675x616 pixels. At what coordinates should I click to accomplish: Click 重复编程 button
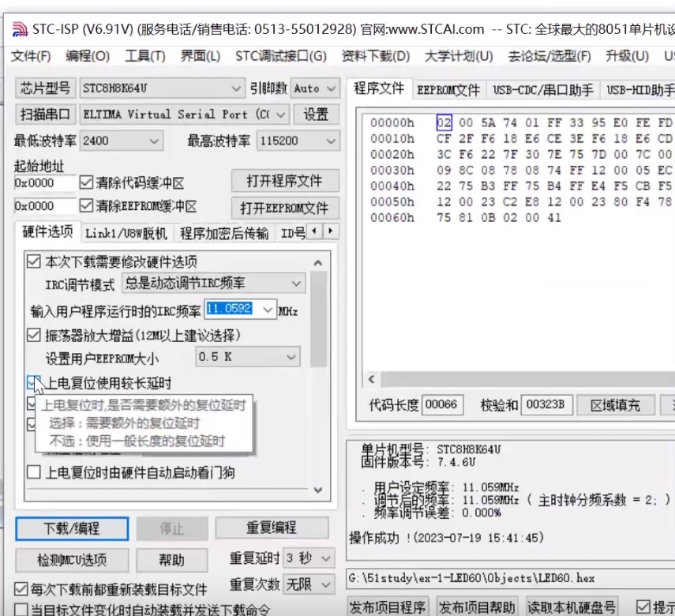272,528
